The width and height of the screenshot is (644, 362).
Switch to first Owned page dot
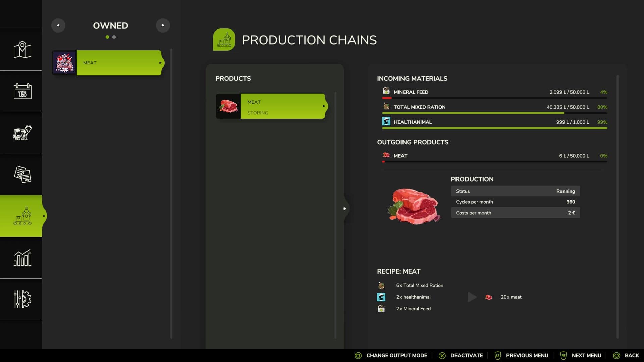click(x=107, y=37)
